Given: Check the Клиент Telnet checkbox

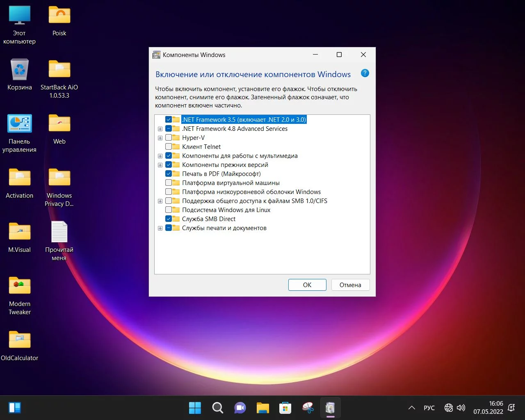Looking at the screenshot, I should (x=169, y=147).
